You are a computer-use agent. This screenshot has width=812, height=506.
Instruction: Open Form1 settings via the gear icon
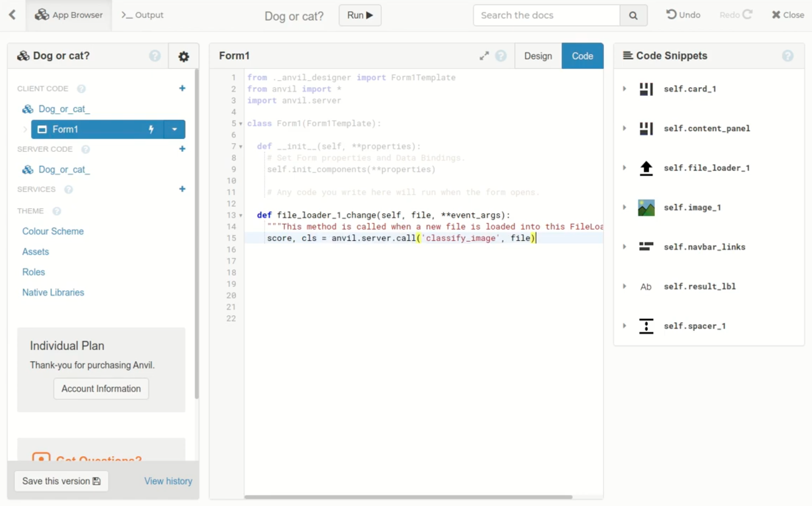coord(183,56)
